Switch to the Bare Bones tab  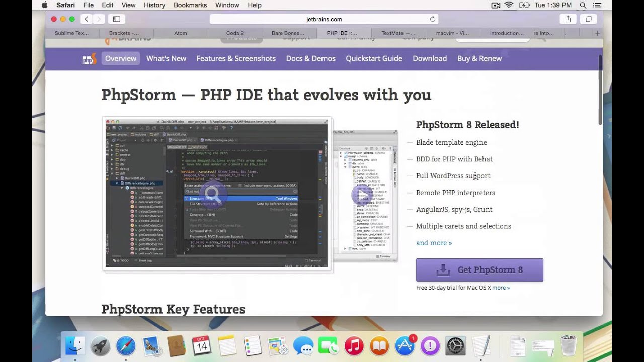point(288,33)
